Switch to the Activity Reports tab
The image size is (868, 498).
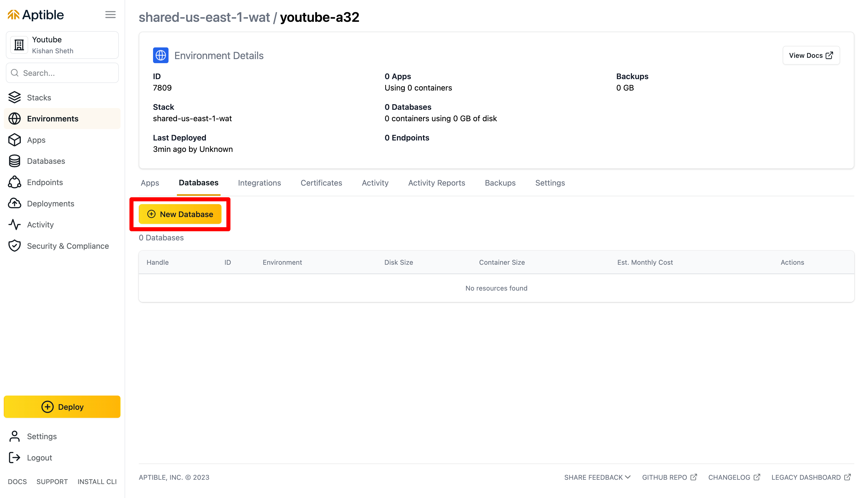coord(436,183)
